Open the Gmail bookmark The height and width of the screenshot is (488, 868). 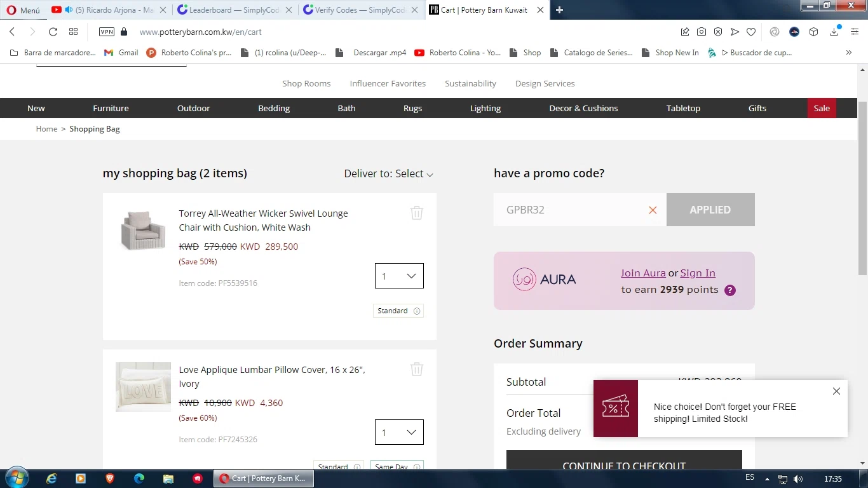point(121,53)
